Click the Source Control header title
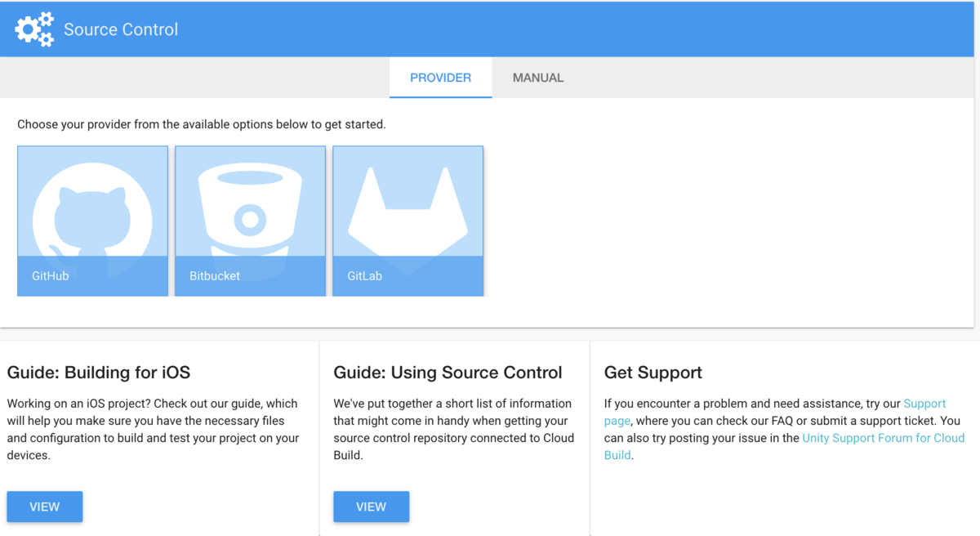The width and height of the screenshot is (980, 536). tap(121, 29)
